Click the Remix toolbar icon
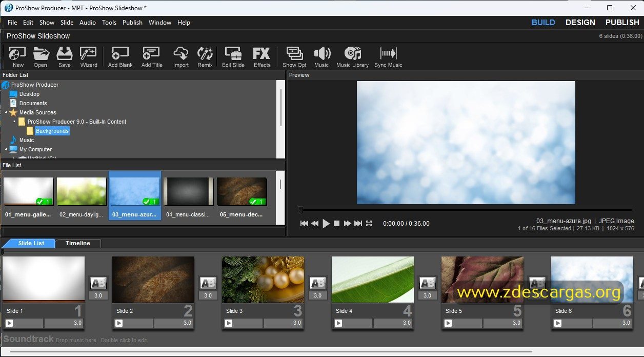 pyautogui.click(x=205, y=57)
